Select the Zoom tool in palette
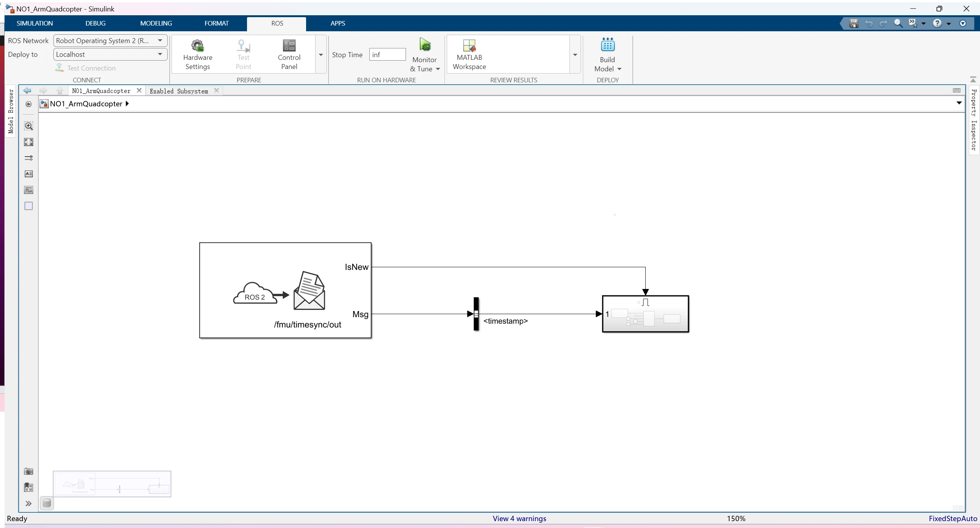Image resolution: width=980 pixels, height=528 pixels. click(29, 126)
